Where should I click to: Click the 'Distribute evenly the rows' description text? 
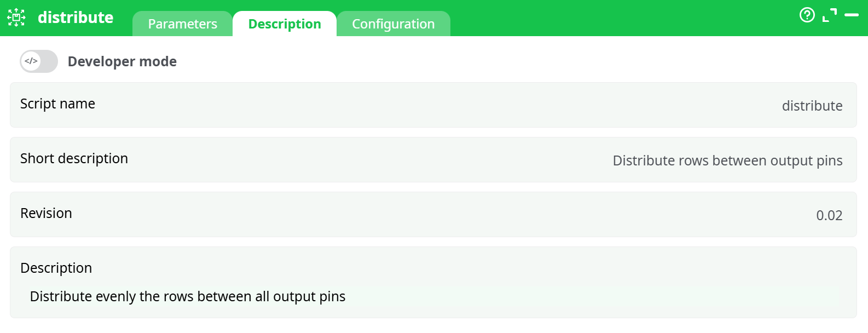pos(188,296)
